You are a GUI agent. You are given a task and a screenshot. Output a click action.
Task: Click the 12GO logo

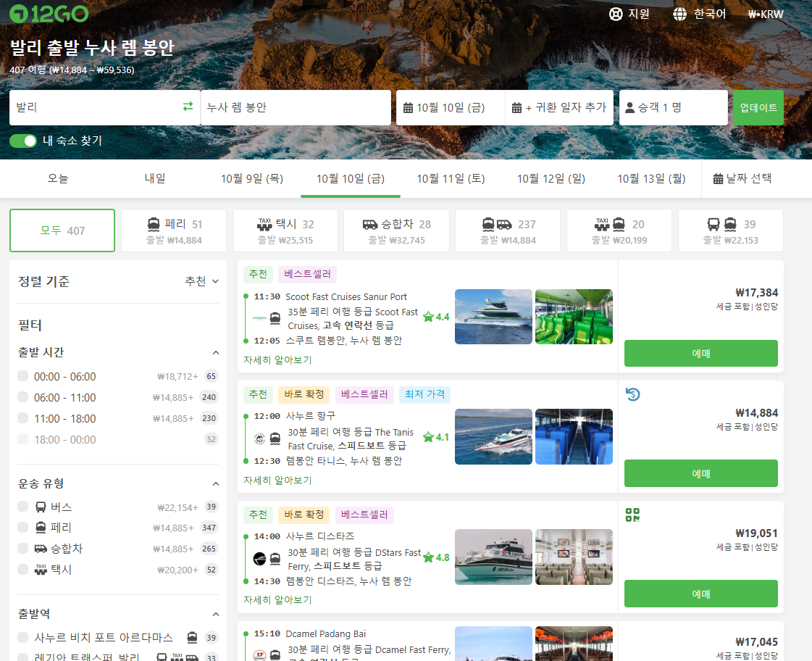[49, 14]
